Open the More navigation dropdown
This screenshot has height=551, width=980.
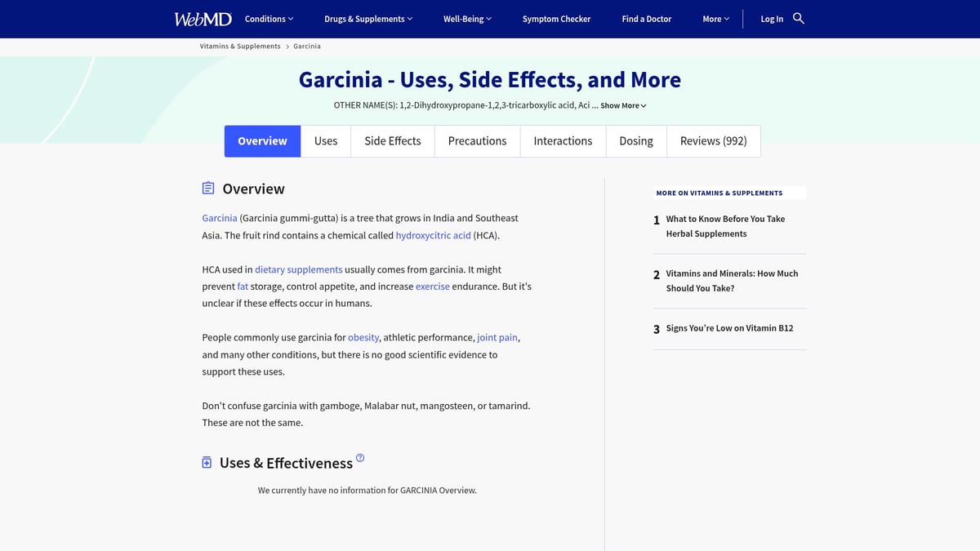[715, 19]
